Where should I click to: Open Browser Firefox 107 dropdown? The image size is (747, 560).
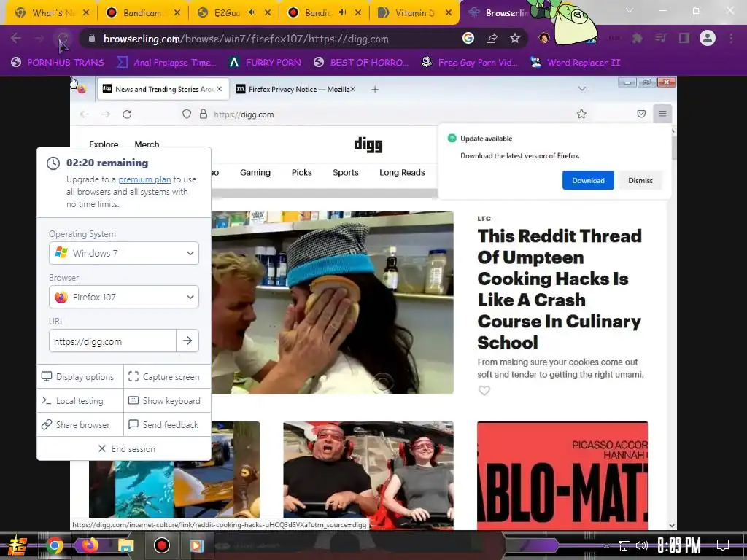[x=124, y=297]
